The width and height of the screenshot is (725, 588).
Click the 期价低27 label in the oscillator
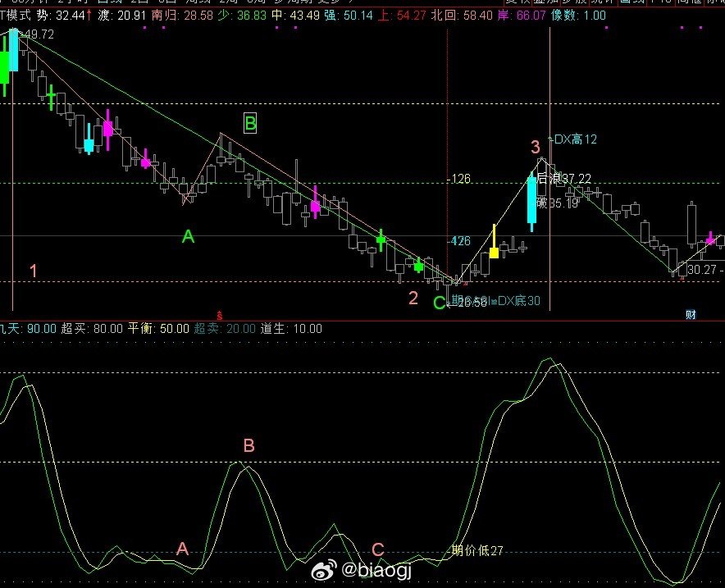click(476, 550)
